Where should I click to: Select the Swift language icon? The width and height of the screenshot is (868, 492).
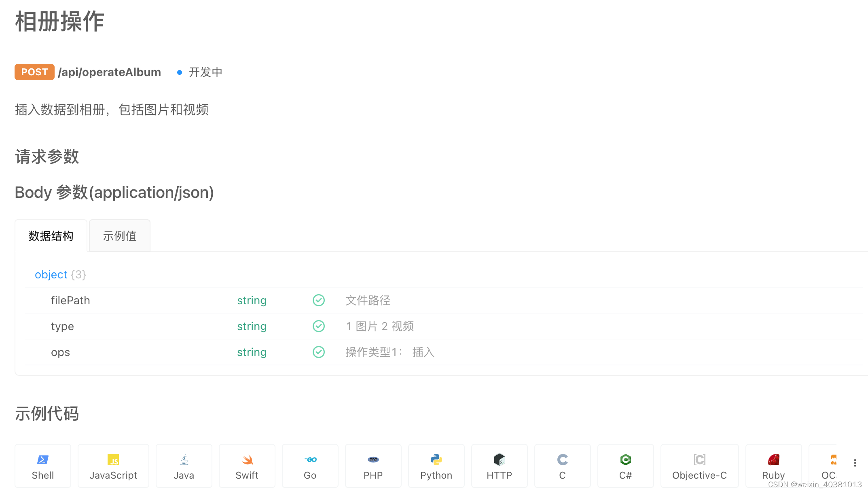click(x=247, y=466)
